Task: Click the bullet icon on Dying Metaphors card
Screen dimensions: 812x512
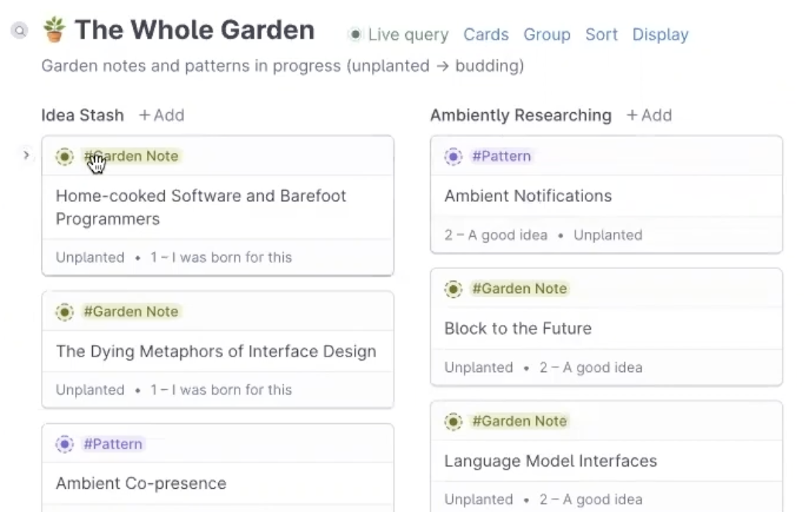Action: 65,312
